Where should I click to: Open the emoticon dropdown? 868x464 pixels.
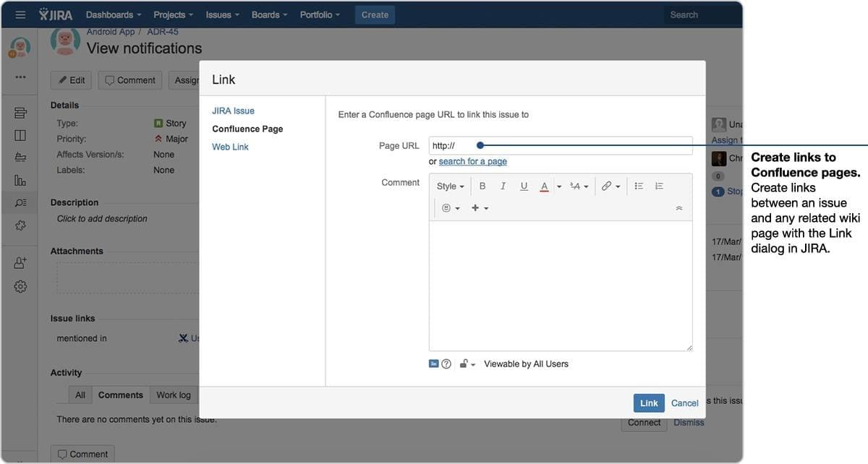451,208
